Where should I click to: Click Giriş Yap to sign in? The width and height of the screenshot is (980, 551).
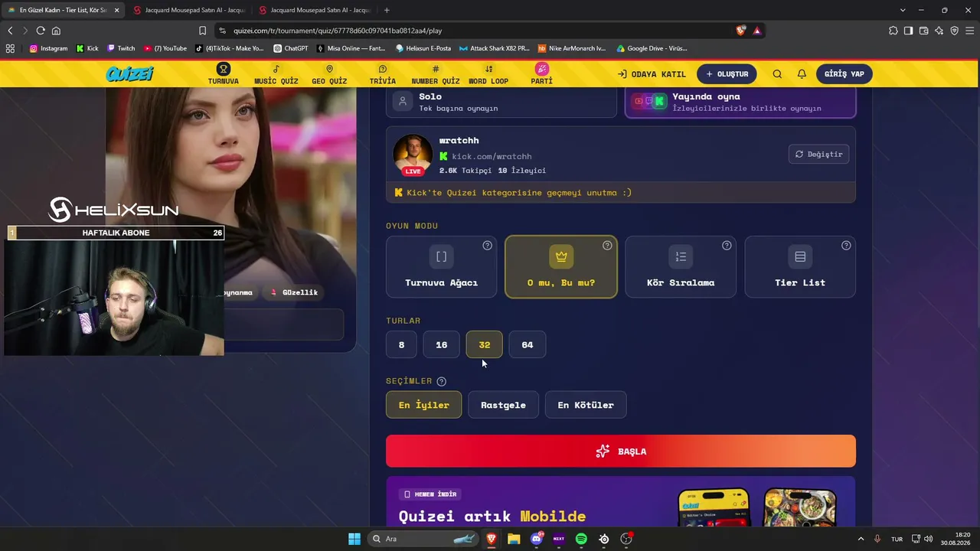click(844, 74)
